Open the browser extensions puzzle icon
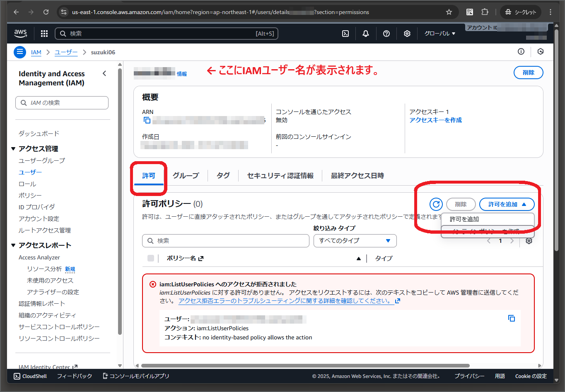 tap(485, 12)
